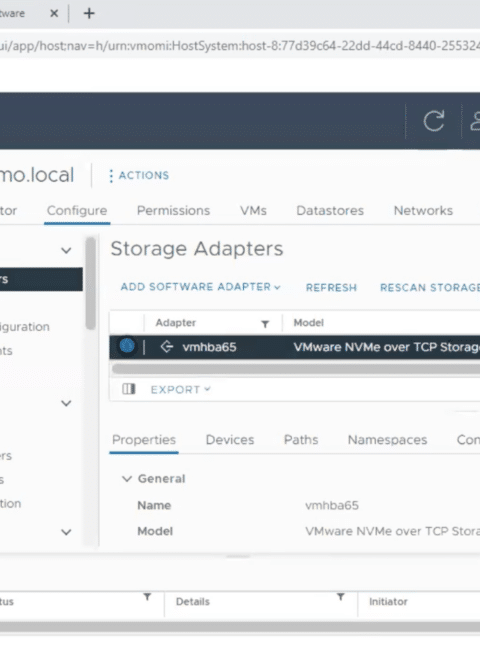Click the browser address bar URL
Image resolution: width=480 pixels, height=650 pixels.
tap(240, 45)
